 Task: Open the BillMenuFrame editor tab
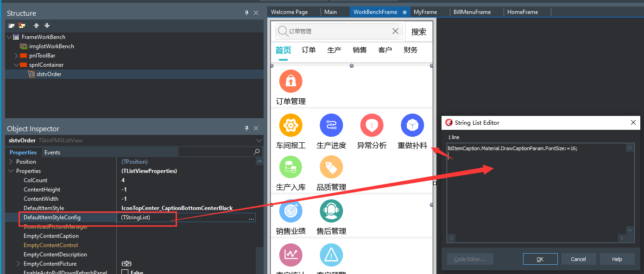pyautogui.click(x=472, y=12)
